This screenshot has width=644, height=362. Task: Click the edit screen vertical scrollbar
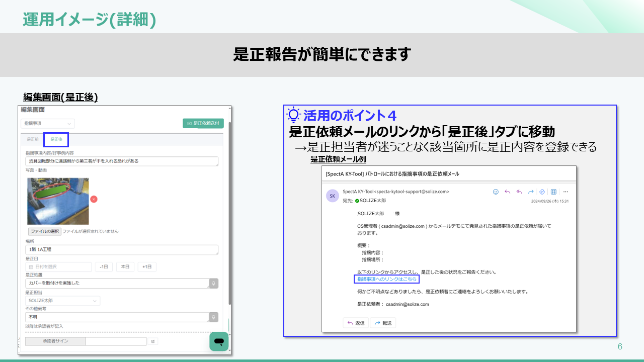pos(230,211)
